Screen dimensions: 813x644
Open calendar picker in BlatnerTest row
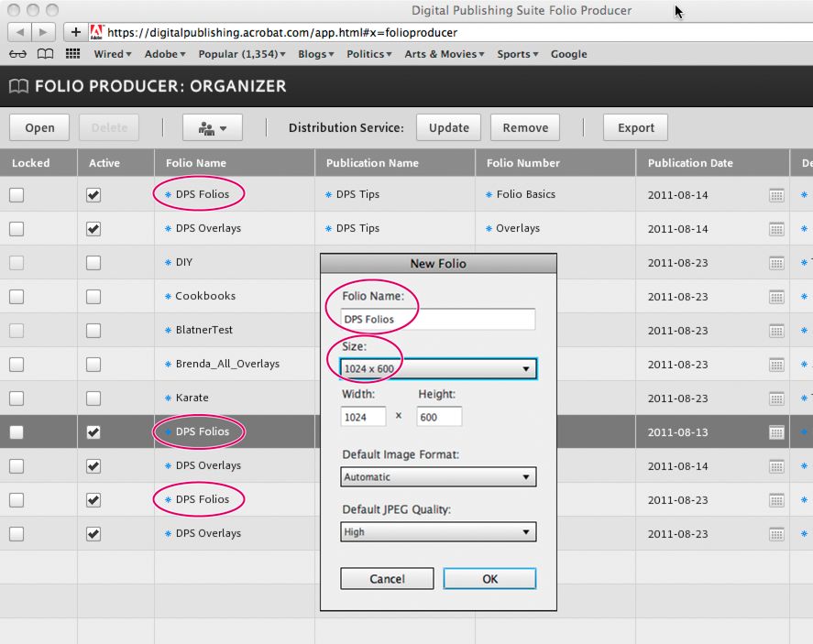[776, 331]
